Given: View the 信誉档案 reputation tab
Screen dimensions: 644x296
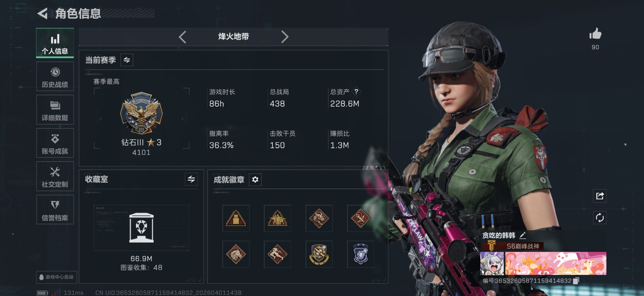Looking at the screenshot, I should point(55,210).
